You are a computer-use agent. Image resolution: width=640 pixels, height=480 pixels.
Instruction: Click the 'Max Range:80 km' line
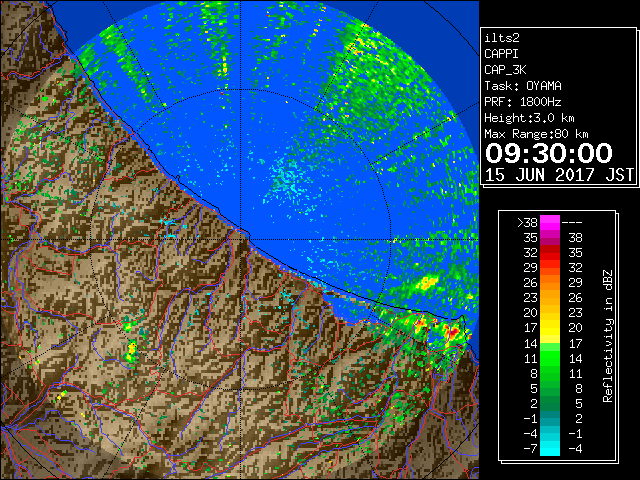(536, 134)
